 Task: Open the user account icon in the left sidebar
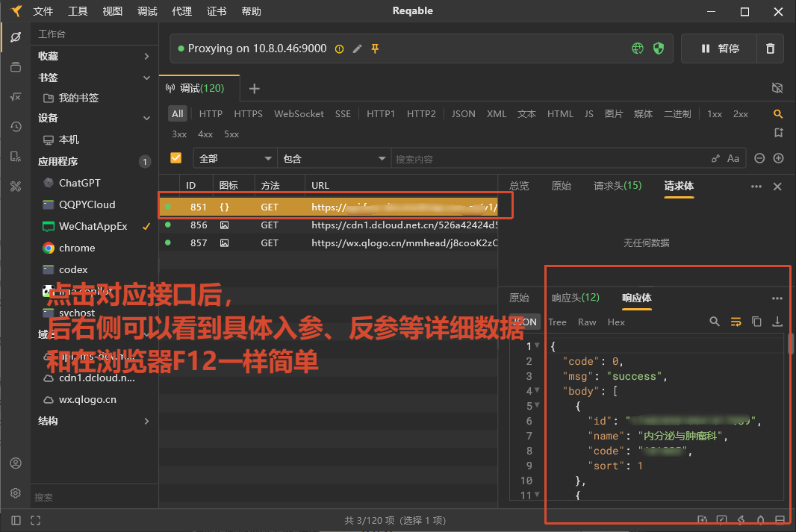click(x=16, y=463)
